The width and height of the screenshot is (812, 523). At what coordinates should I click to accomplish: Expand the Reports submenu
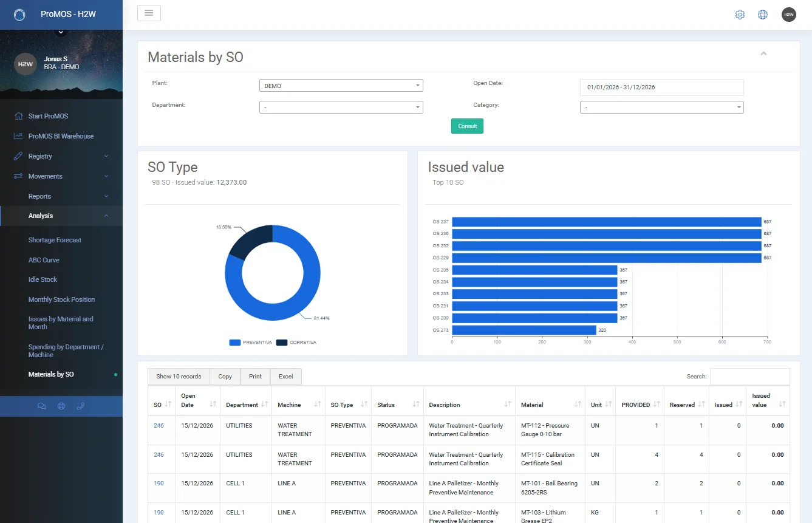pyautogui.click(x=61, y=196)
